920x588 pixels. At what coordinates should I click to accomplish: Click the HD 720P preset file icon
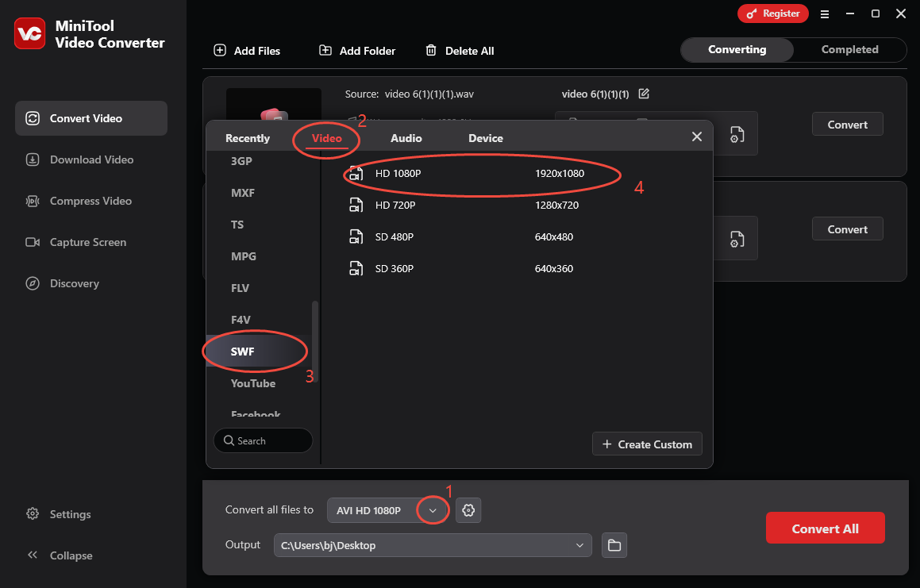pos(356,206)
